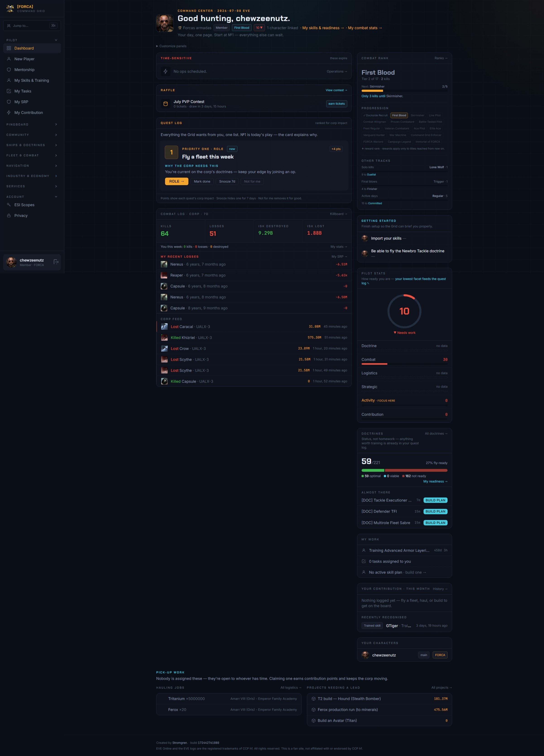Click portrait beside Newbro Tackle doctrine step
This screenshot has width=544, height=756.
tap(365, 253)
